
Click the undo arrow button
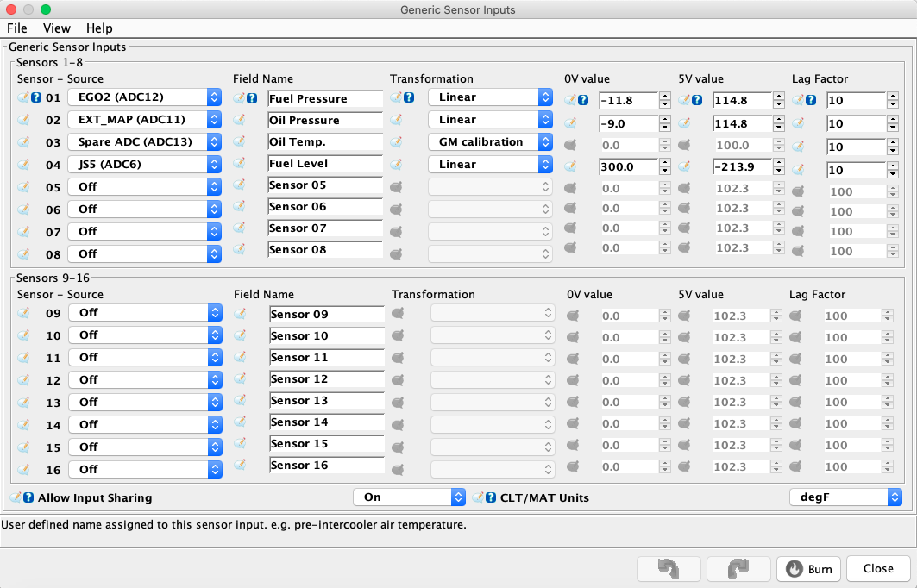(669, 569)
